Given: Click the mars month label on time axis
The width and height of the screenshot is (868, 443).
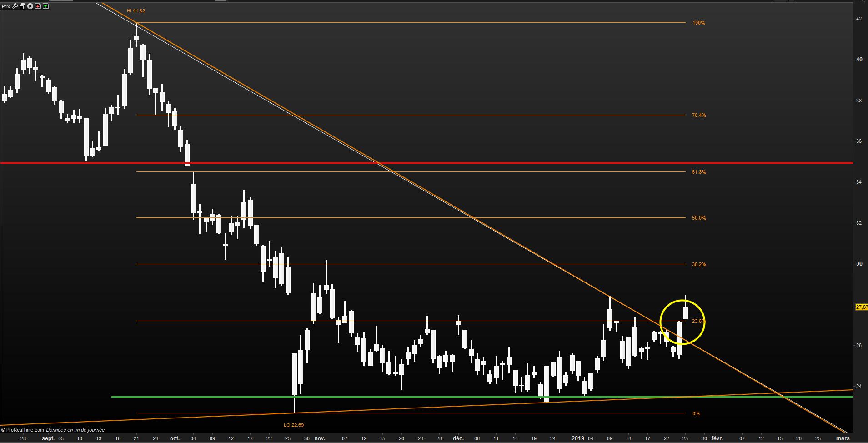Looking at the screenshot, I should pos(843,438).
